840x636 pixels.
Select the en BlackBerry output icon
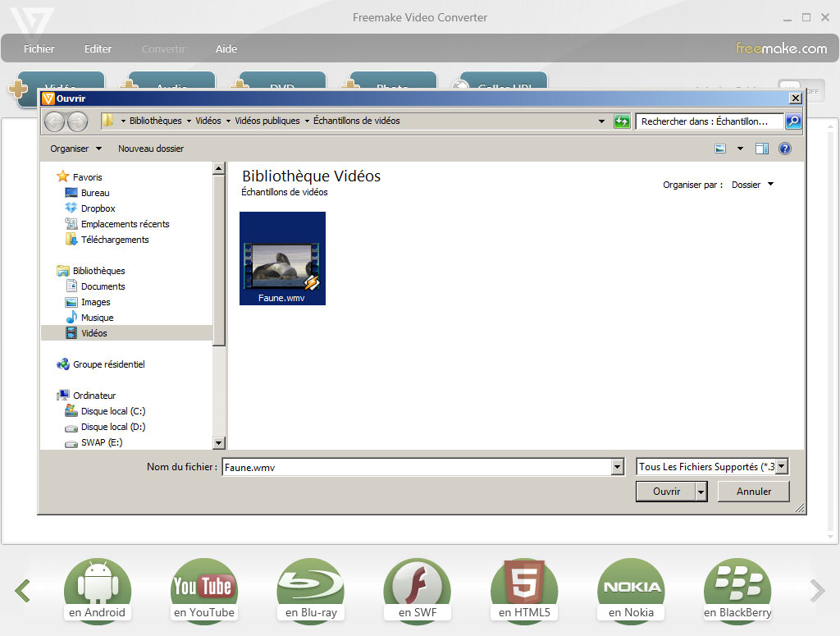[x=737, y=586]
